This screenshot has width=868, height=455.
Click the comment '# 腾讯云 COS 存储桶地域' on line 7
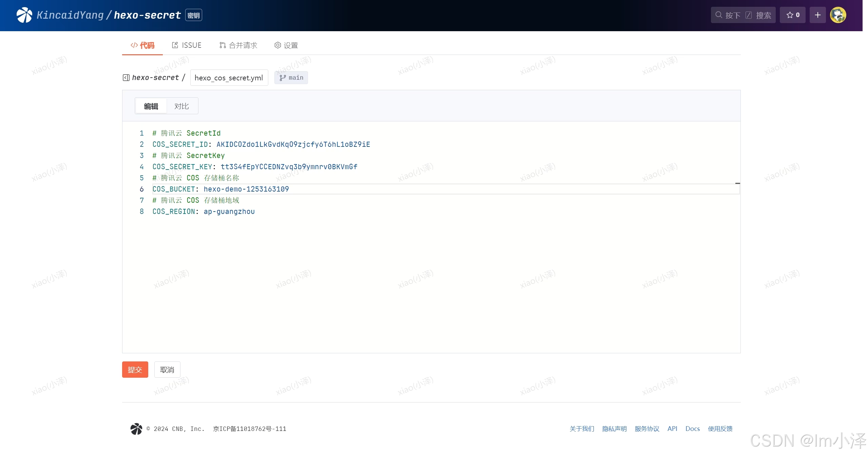point(196,200)
